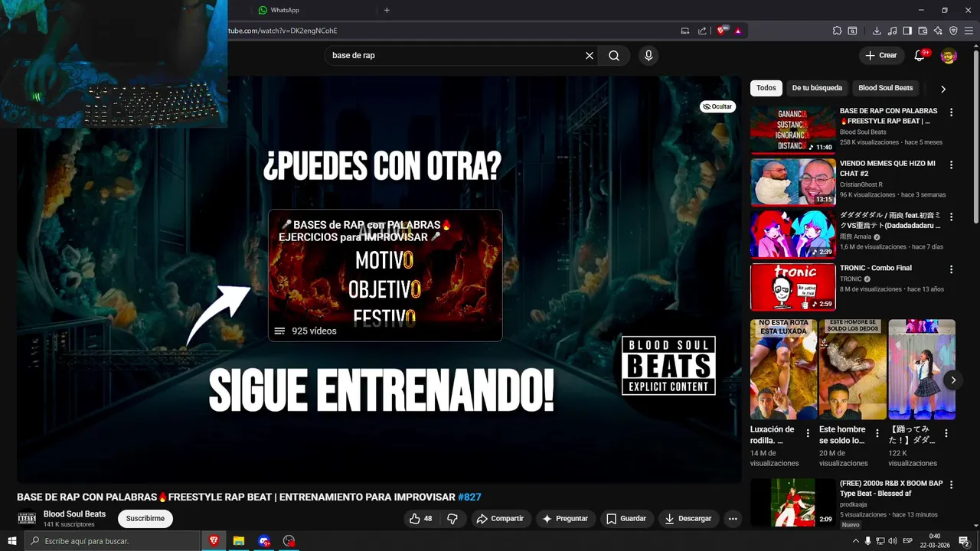Open the browser hamburger main menu
The width and height of the screenshot is (980, 551).
[x=969, y=31]
